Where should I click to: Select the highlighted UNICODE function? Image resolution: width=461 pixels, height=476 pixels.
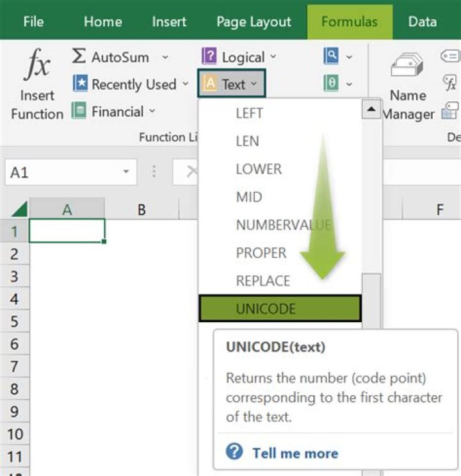click(x=280, y=308)
